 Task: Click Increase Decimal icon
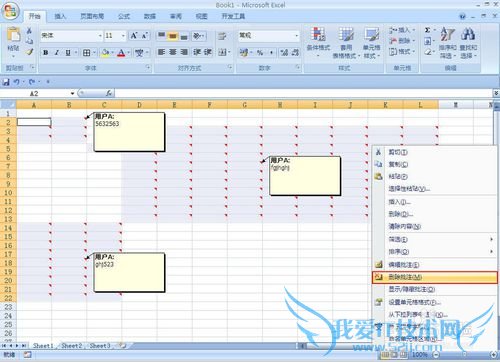click(284, 52)
